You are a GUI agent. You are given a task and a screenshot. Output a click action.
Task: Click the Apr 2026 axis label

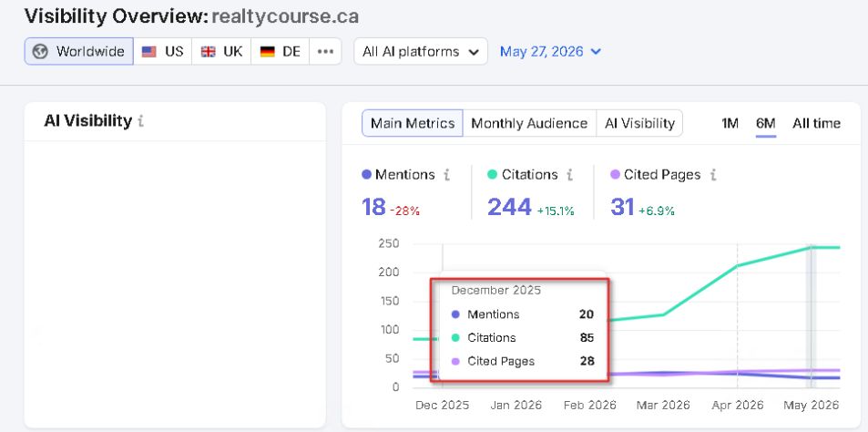pyautogui.click(x=737, y=406)
